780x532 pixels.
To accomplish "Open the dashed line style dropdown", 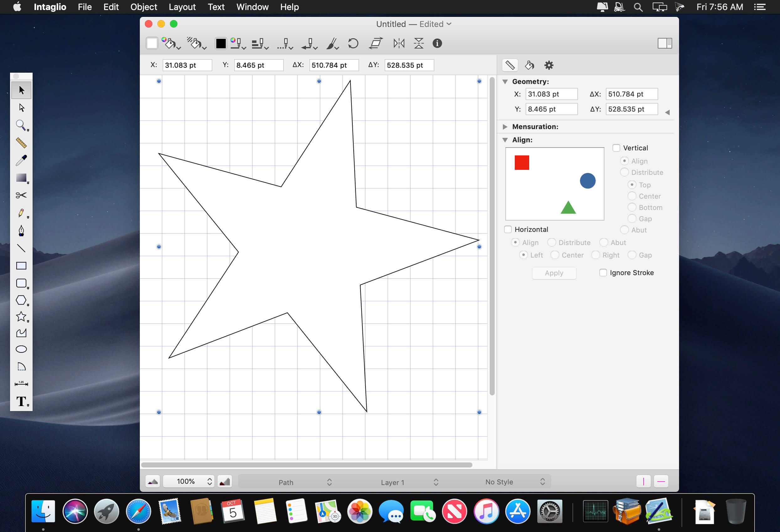I will pos(285,44).
